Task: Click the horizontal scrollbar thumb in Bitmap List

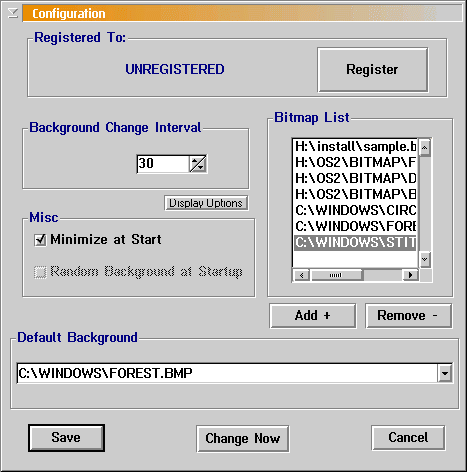Action: tap(336, 275)
